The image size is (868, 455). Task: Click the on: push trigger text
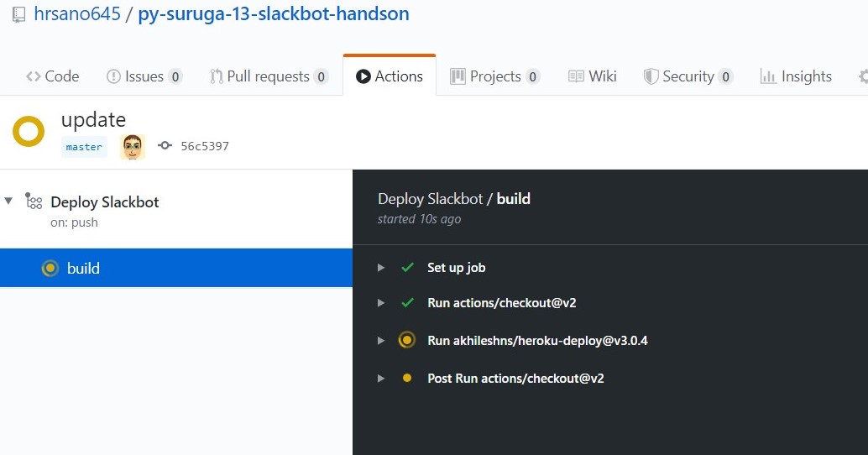tap(74, 222)
